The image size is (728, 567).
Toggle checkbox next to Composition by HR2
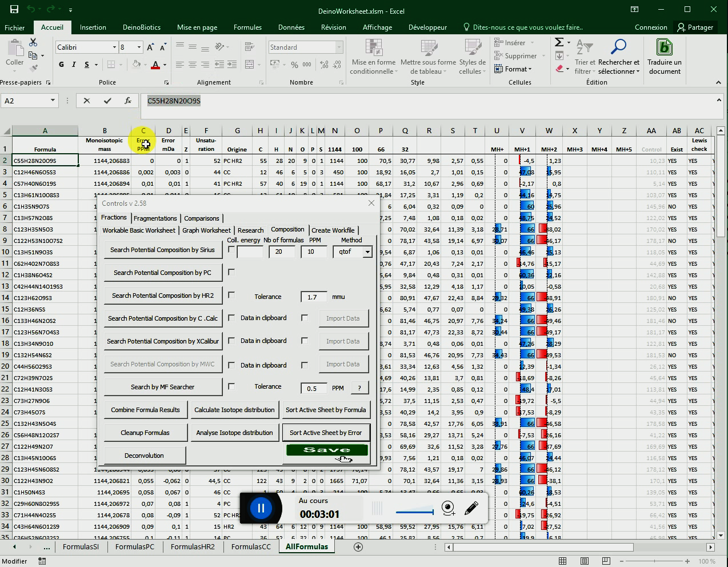pos(231,295)
